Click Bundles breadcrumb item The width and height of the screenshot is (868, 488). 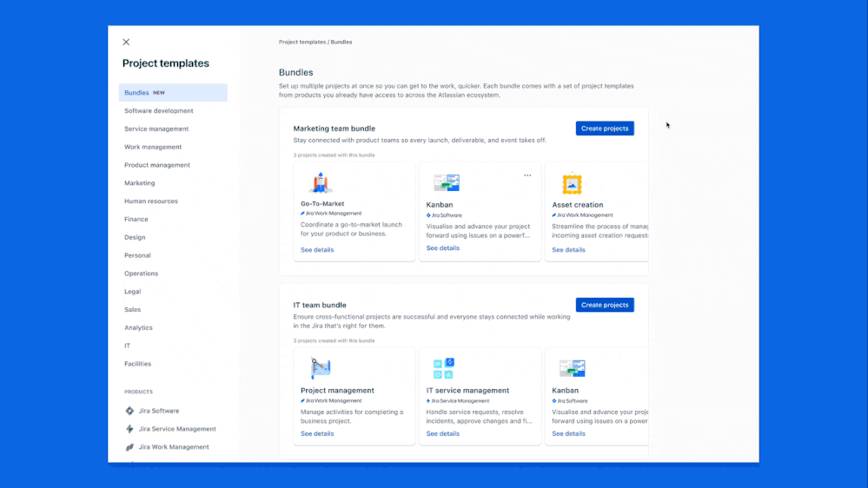341,42
